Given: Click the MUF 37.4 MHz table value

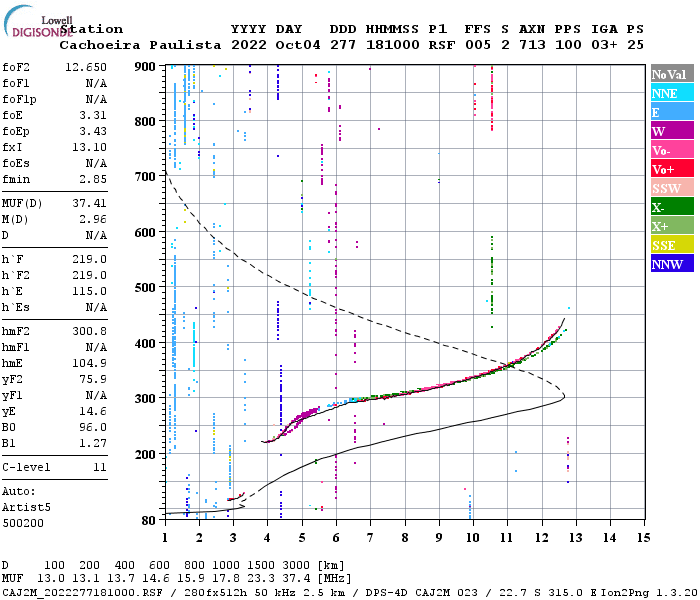Looking at the screenshot, I should 296,579.
